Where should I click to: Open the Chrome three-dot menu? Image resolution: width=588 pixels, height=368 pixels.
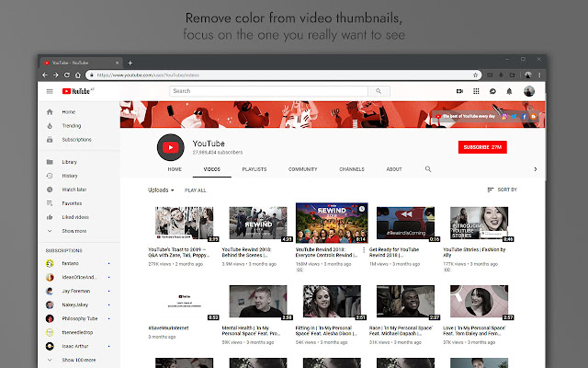pos(539,75)
